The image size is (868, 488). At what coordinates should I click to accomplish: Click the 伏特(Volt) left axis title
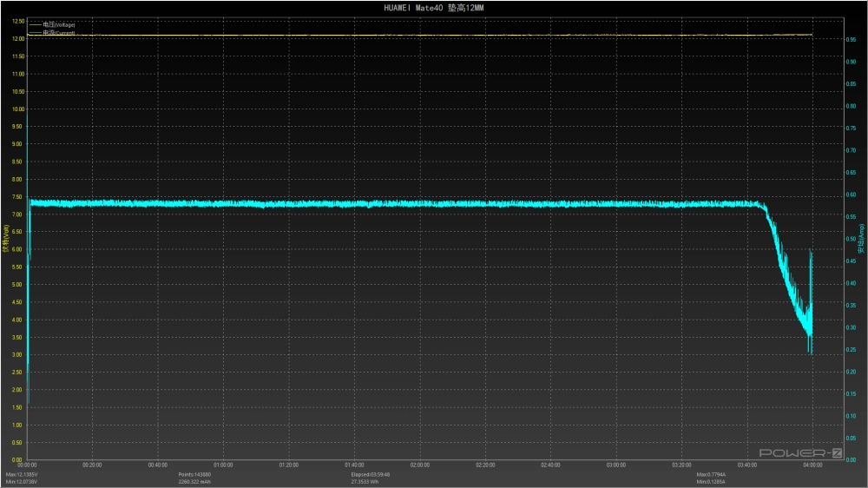click(x=5, y=239)
